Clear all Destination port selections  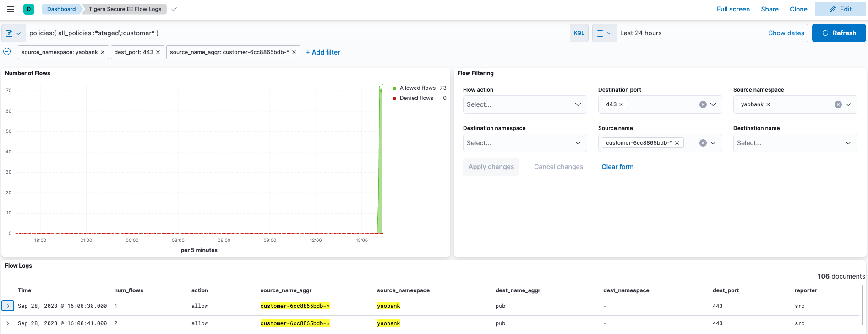(703, 104)
